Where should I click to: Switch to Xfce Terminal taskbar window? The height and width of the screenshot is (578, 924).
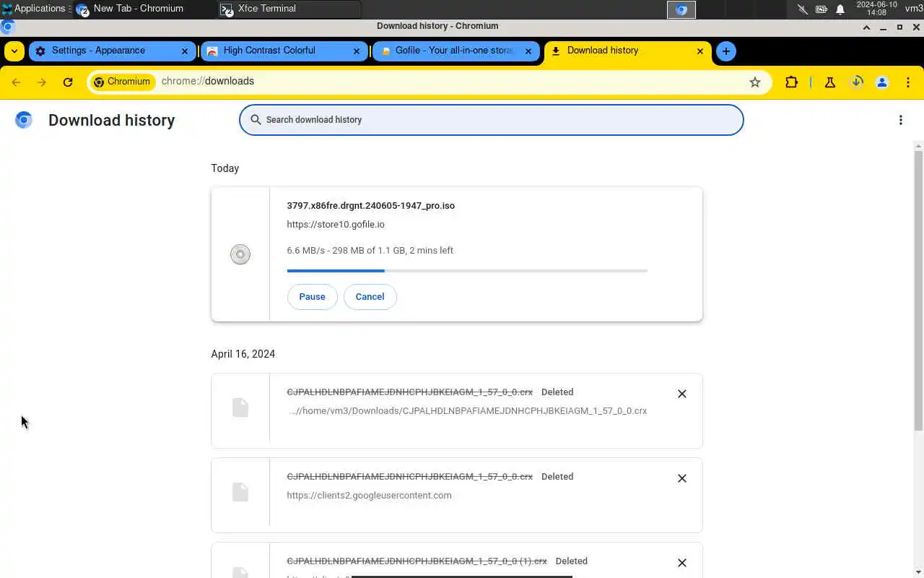tap(289, 9)
